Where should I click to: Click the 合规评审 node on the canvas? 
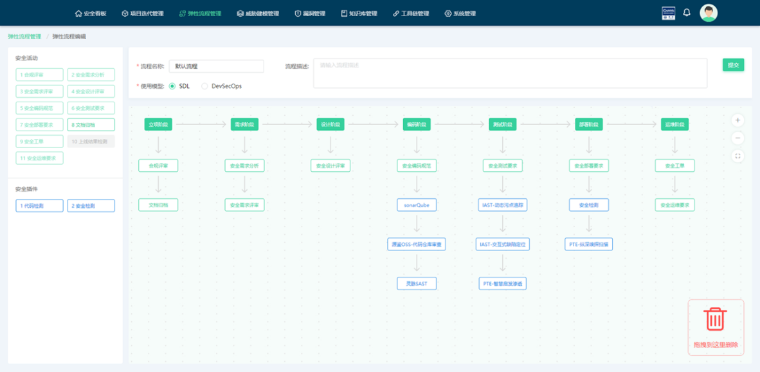point(158,165)
